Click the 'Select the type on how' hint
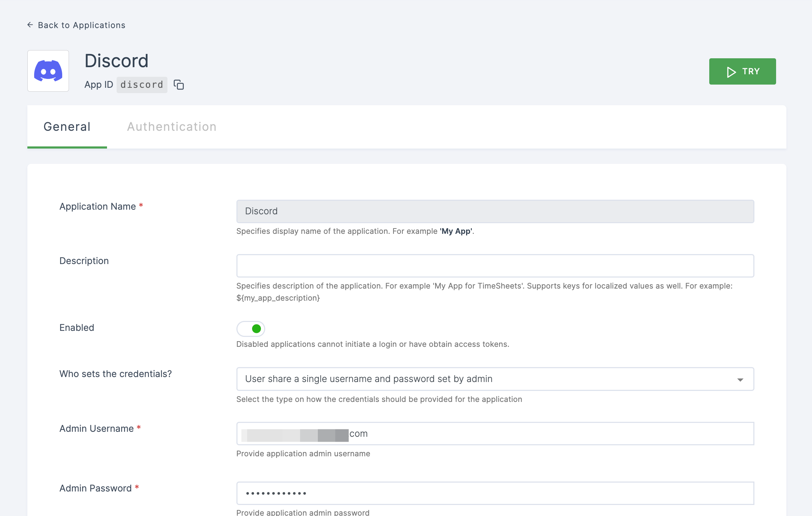The height and width of the screenshot is (516, 812). coord(379,399)
